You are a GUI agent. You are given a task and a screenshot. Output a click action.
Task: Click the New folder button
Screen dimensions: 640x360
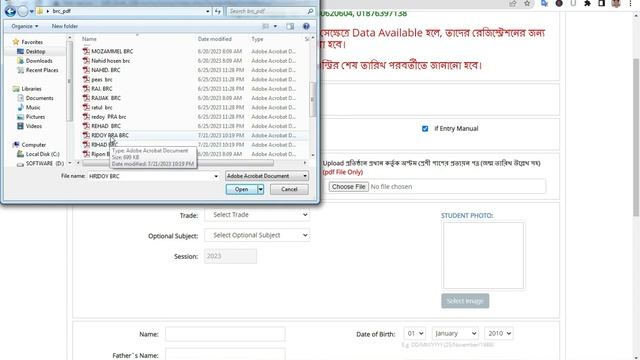point(65,26)
